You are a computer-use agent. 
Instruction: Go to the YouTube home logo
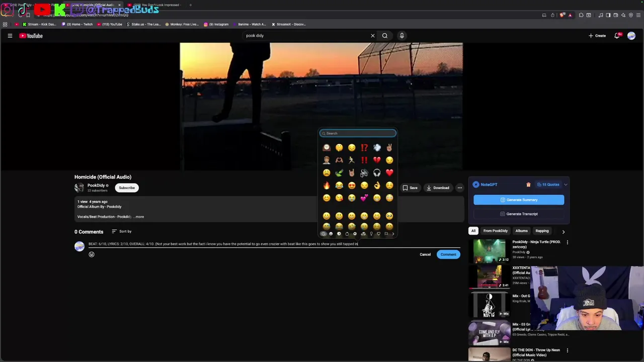[x=31, y=36]
